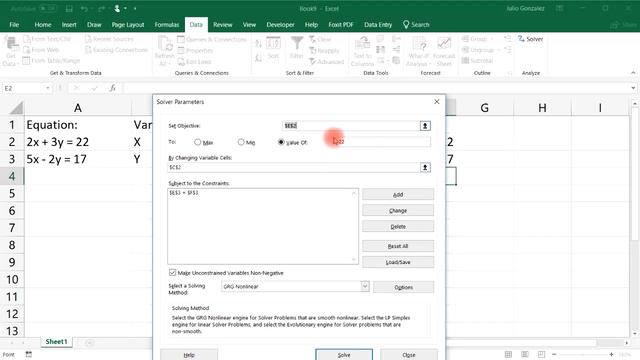Screen dimensions: 640x360
Task: Click the Filter funnel icon
Action: pyautogui.click(x=297, y=43)
